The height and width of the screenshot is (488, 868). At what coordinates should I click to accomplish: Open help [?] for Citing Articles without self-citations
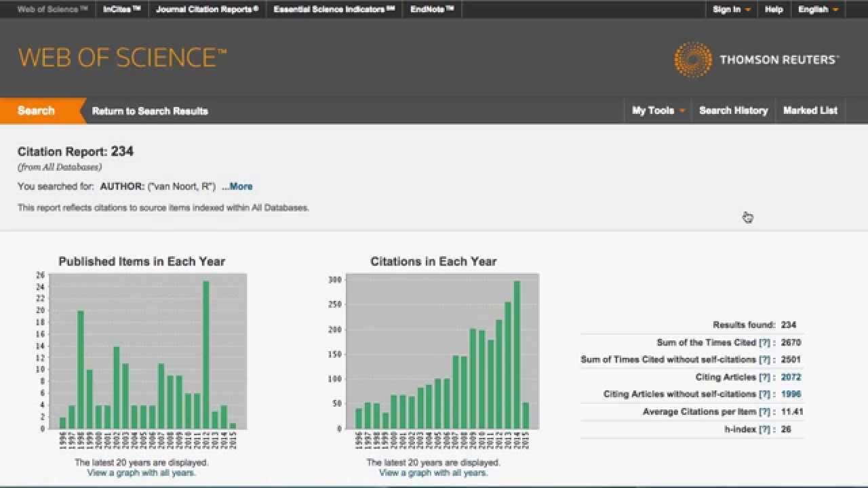765,394
